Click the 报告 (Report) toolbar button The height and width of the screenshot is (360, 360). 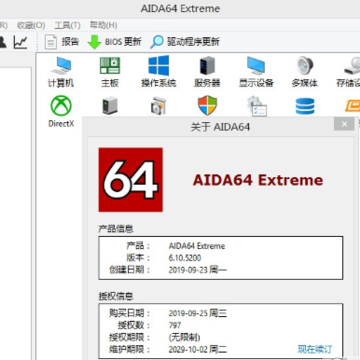(x=62, y=42)
